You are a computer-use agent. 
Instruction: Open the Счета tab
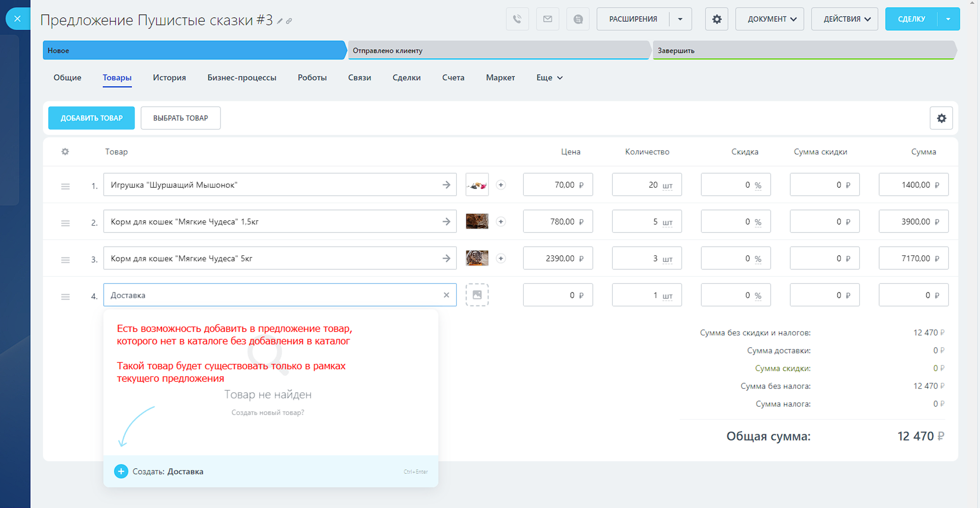[x=453, y=77]
